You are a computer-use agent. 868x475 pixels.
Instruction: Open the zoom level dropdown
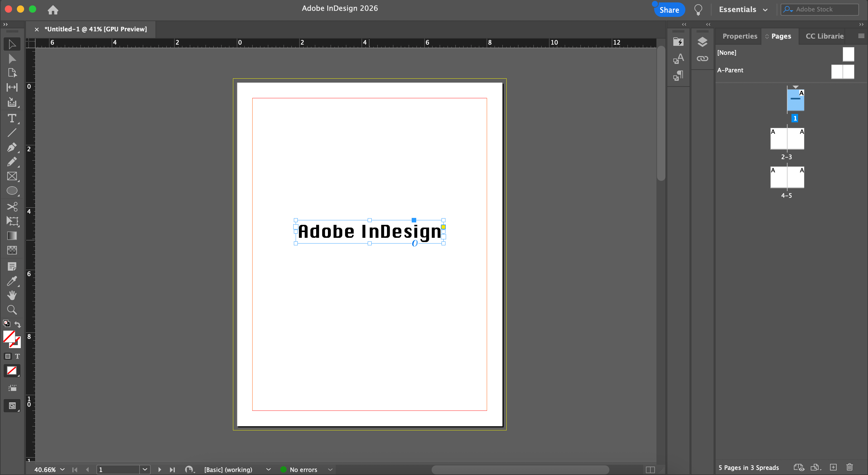[x=62, y=469]
